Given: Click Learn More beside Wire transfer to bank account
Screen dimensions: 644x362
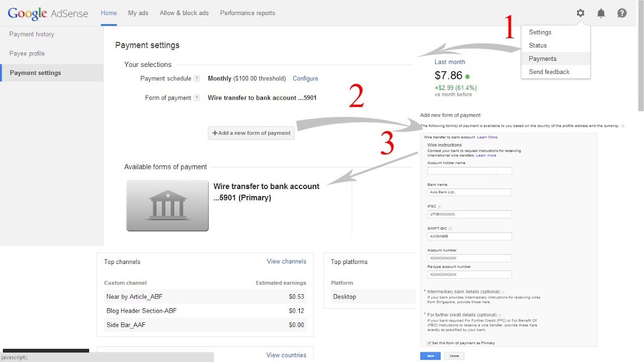Looking at the screenshot, I should coord(487,137).
